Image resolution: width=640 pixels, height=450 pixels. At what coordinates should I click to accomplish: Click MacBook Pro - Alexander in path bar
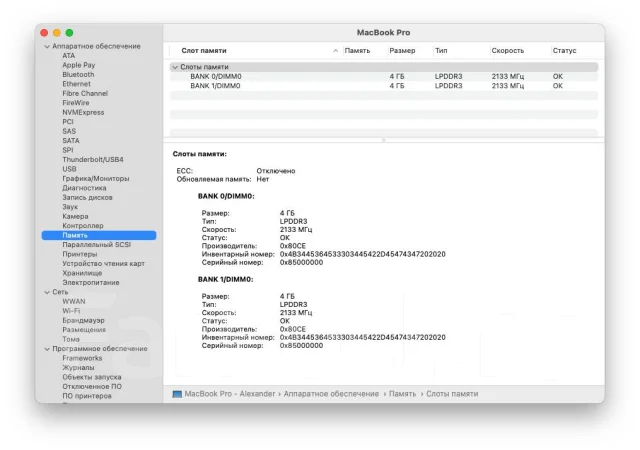(x=229, y=394)
